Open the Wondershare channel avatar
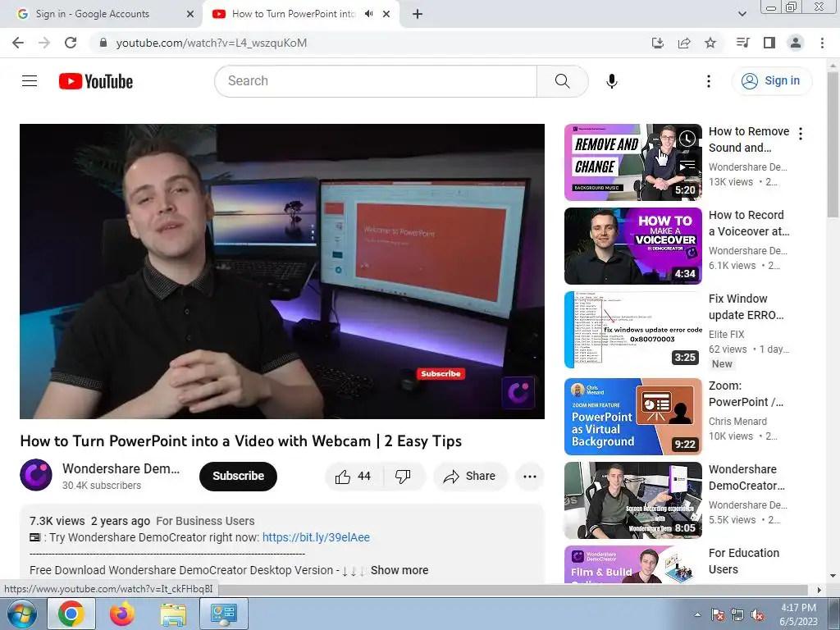 point(36,475)
